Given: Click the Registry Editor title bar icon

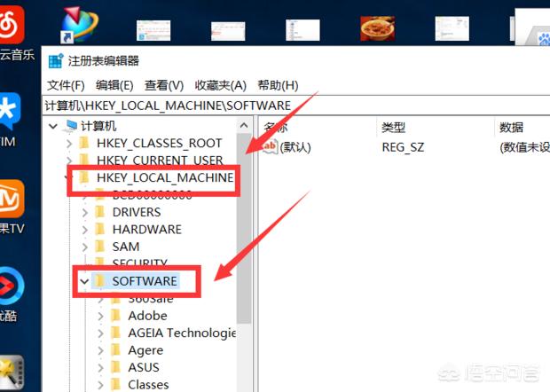Looking at the screenshot, I should tap(56, 61).
